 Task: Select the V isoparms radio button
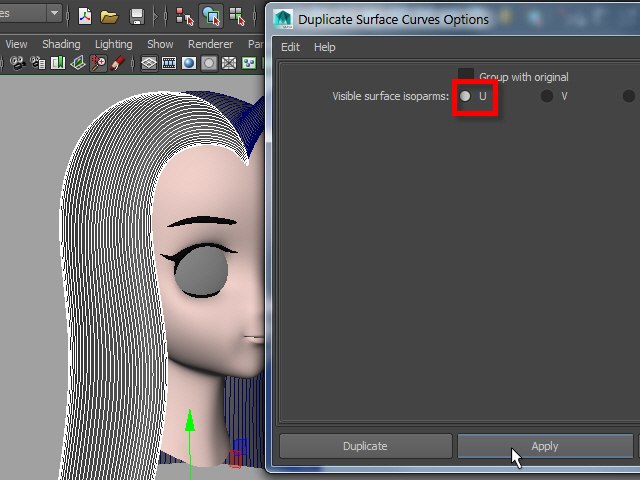(x=547, y=96)
